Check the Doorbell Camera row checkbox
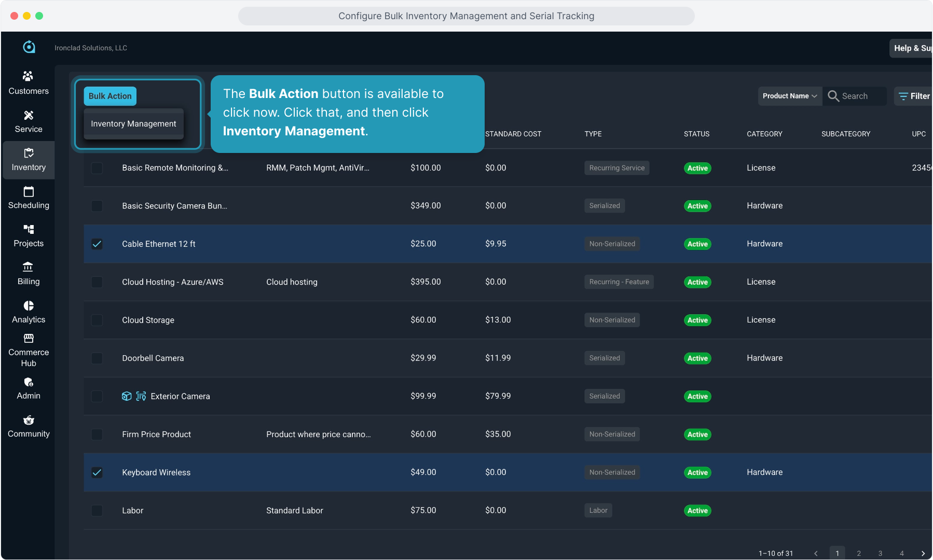Image resolution: width=933 pixels, height=560 pixels. (x=97, y=358)
